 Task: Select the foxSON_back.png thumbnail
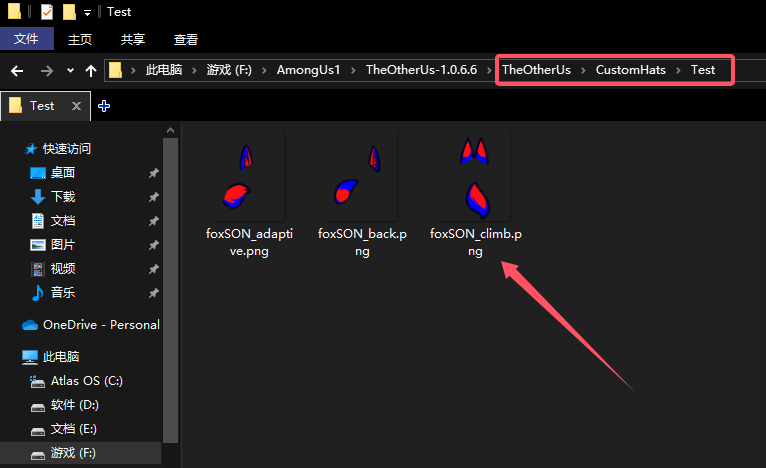(362, 177)
